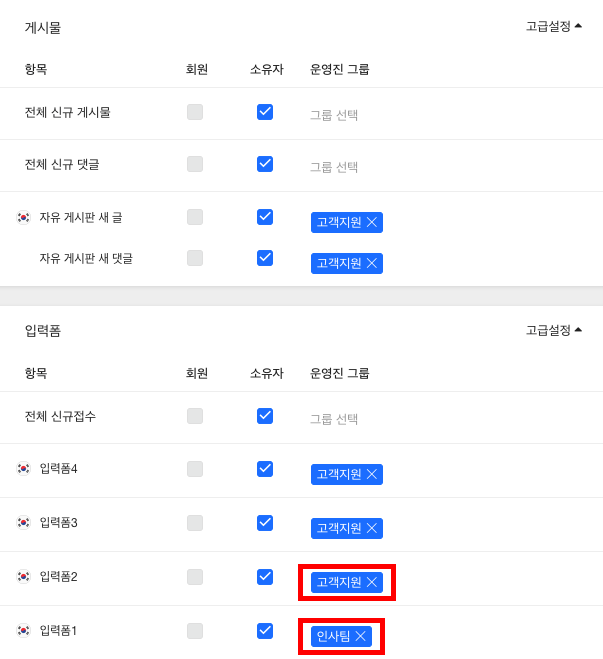The height and width of the screenshot is (659, 603).
Task: Open 그룹 선택 dropdown for 전체 신규접수
Action: 334,419
